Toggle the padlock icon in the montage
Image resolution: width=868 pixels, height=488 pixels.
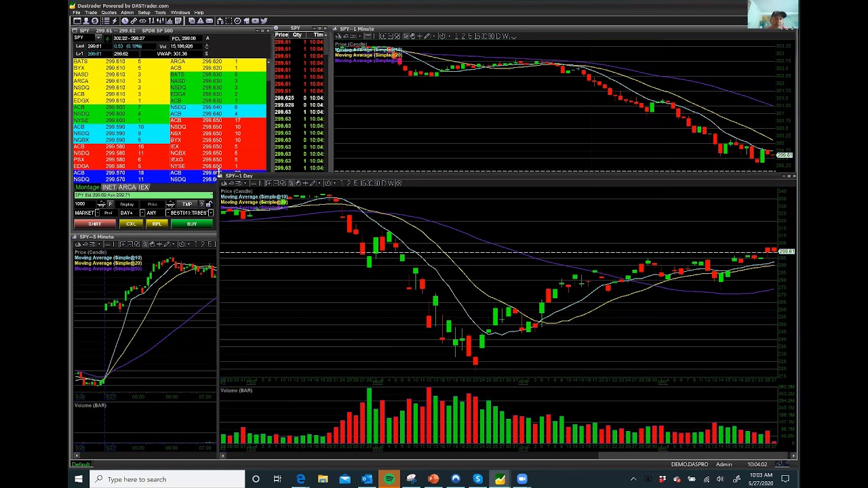coord(209,204)
